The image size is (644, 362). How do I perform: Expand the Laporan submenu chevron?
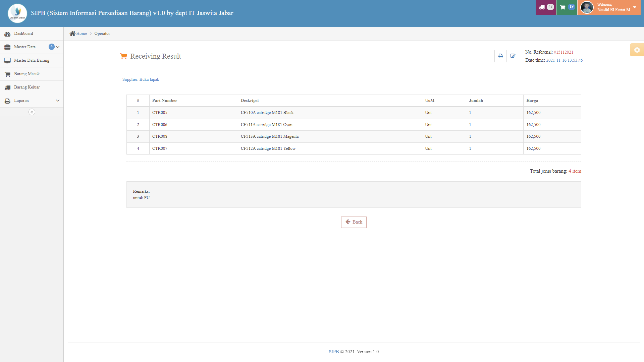coord(58,101)
